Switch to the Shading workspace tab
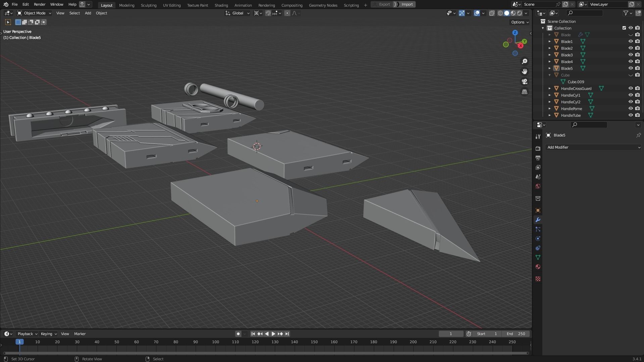644x362 pixels. tap(221, 5)
